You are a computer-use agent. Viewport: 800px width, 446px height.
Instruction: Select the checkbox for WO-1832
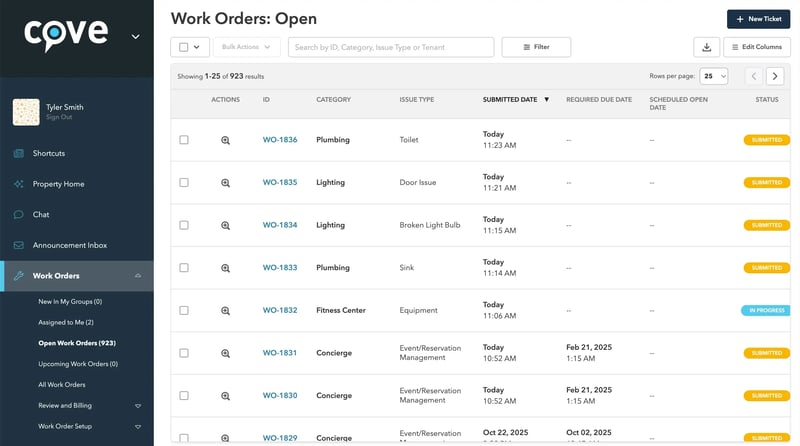[x=184, y=310]
